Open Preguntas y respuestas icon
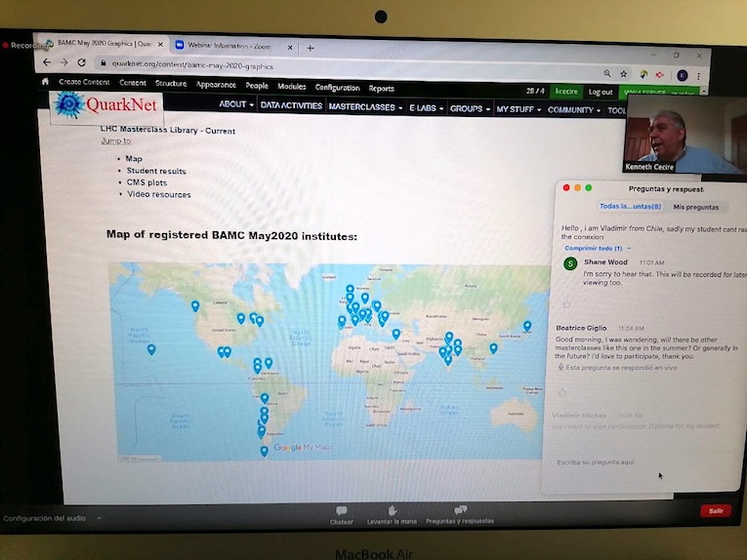 (x=459, y=513)
